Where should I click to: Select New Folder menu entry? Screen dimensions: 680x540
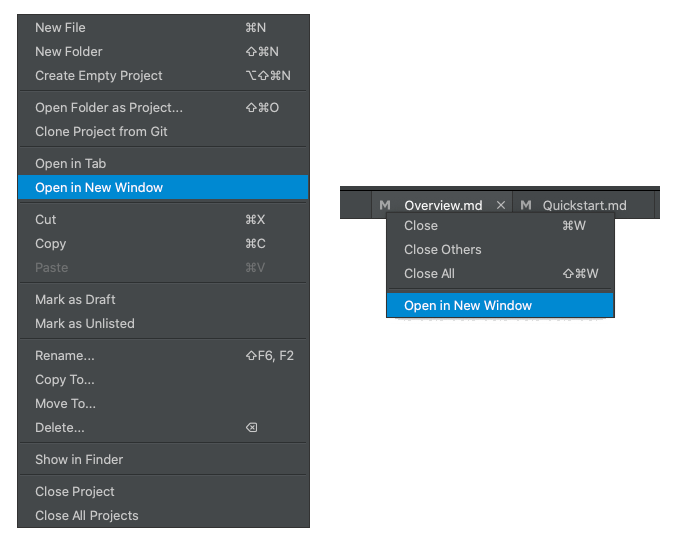click(69, 52)
